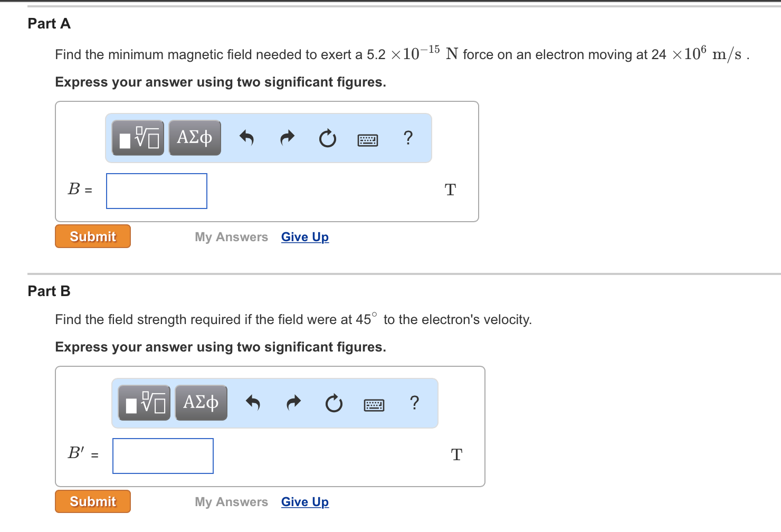Viewport: 781px width, 532px height.
Task: Submit the answer for Part B
Action: coord(92,501)
